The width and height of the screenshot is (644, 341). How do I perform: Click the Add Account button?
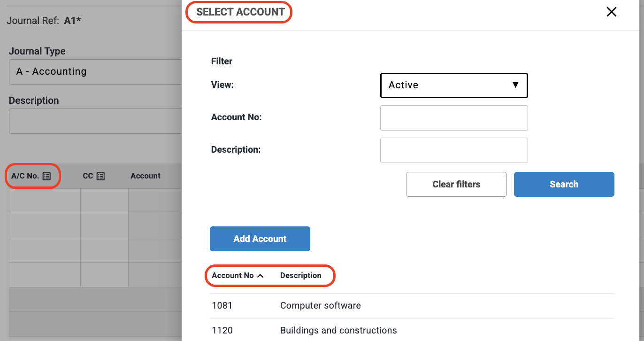coord(260,239)
